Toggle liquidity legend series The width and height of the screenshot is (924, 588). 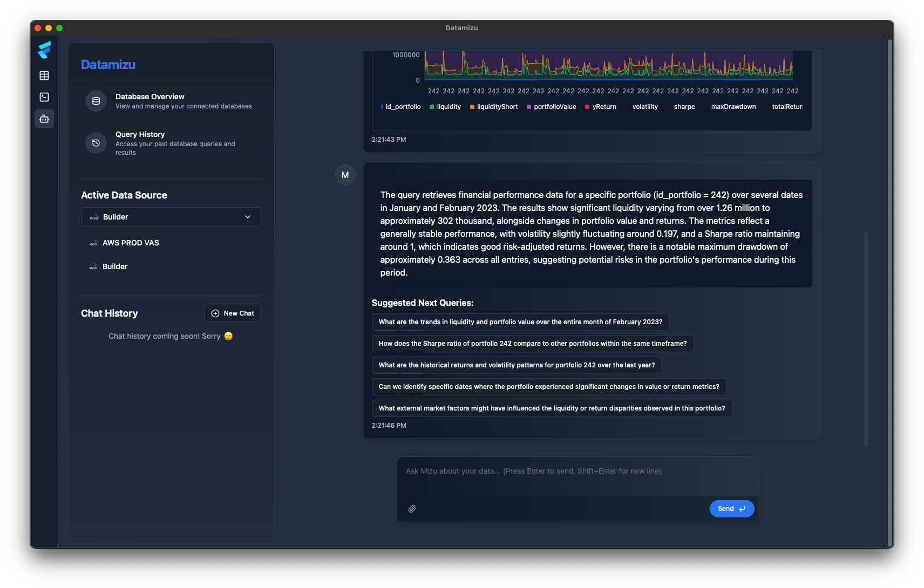[445, 107]
